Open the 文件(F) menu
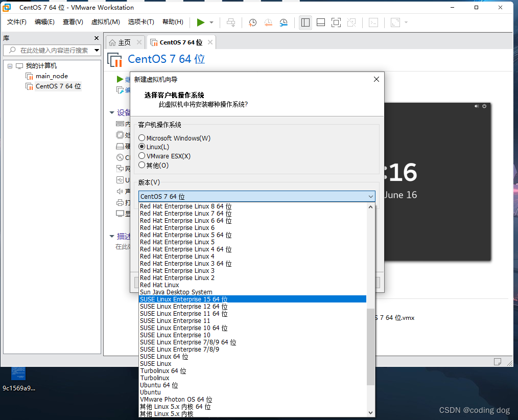This screenshot has width=518, height=420. click(16, 22)
